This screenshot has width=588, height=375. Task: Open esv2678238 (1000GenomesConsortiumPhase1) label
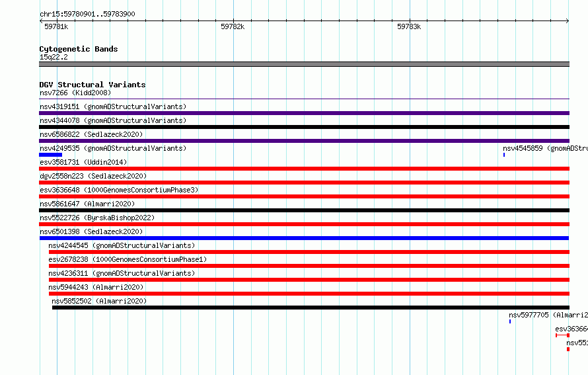[x=128, y=259]
